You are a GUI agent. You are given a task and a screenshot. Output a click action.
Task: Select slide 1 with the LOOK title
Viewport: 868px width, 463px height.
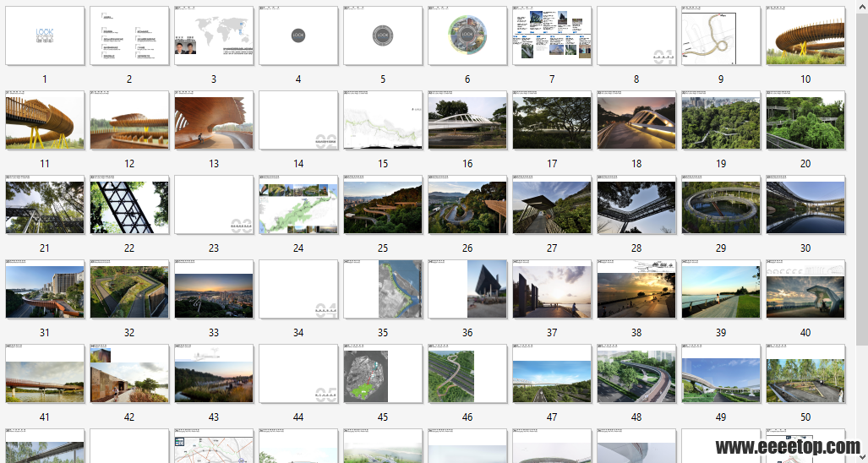click(45, 35)
